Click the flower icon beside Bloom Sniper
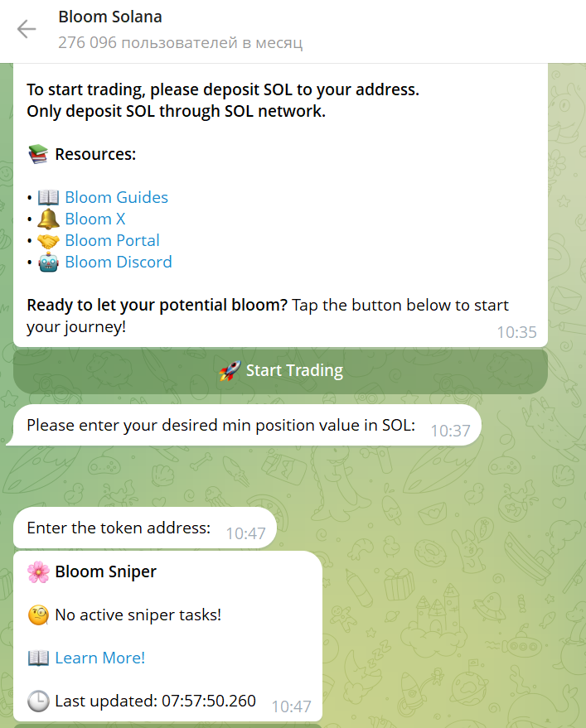Screen dimensions: 586x728 38,571
